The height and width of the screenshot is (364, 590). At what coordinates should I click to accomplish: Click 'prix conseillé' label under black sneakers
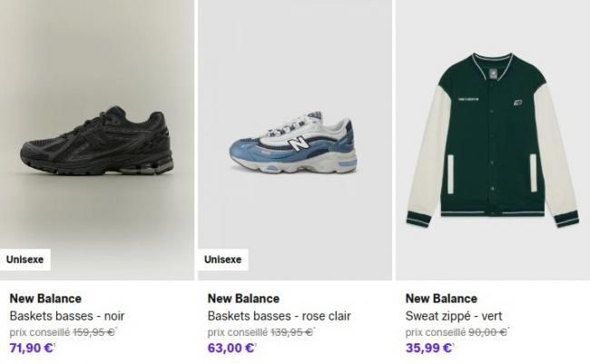pos(39,332)
